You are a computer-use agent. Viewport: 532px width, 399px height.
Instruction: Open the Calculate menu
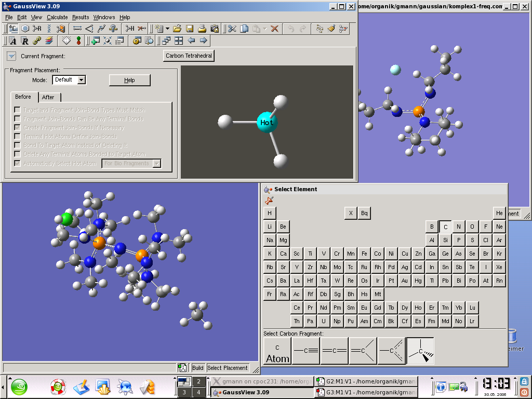tap(57, 17)
